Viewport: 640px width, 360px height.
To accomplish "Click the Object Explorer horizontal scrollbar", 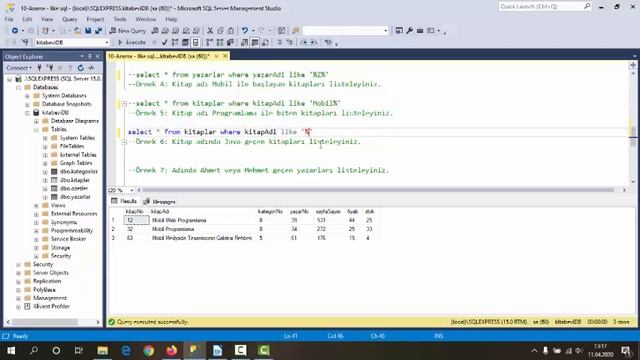I will coord(45,322).
